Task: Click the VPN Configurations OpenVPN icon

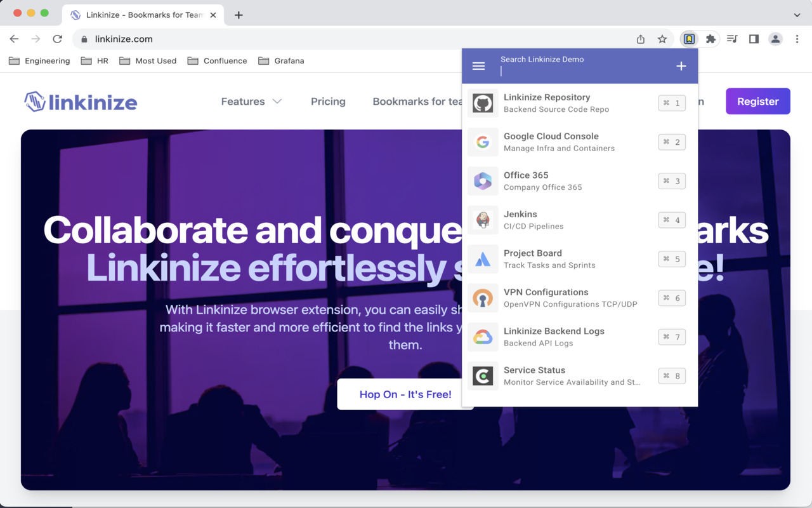Action: [483, 298]
